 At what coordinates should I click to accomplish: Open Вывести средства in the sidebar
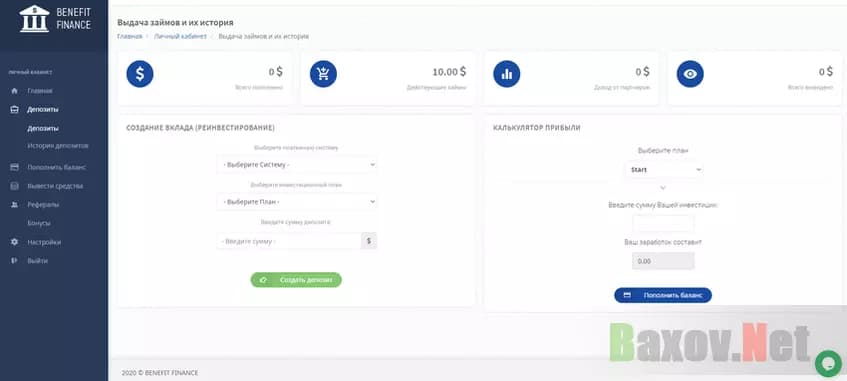[55, 186]
